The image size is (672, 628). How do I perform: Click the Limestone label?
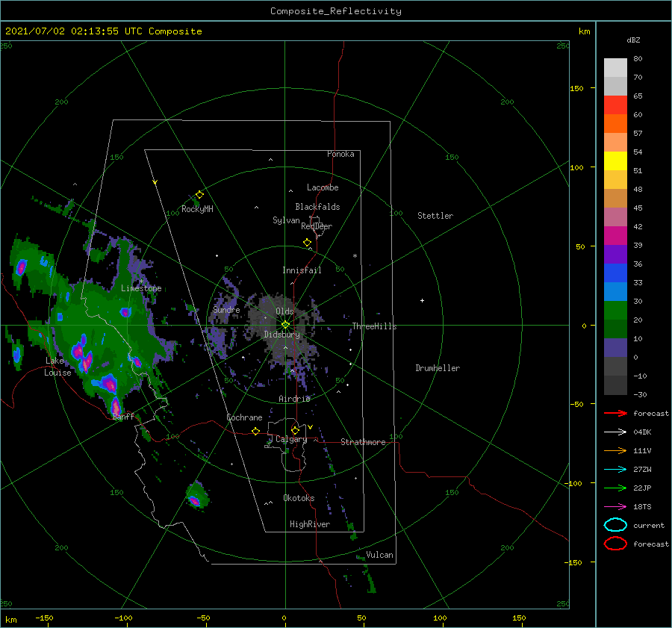tap(141, 288)
